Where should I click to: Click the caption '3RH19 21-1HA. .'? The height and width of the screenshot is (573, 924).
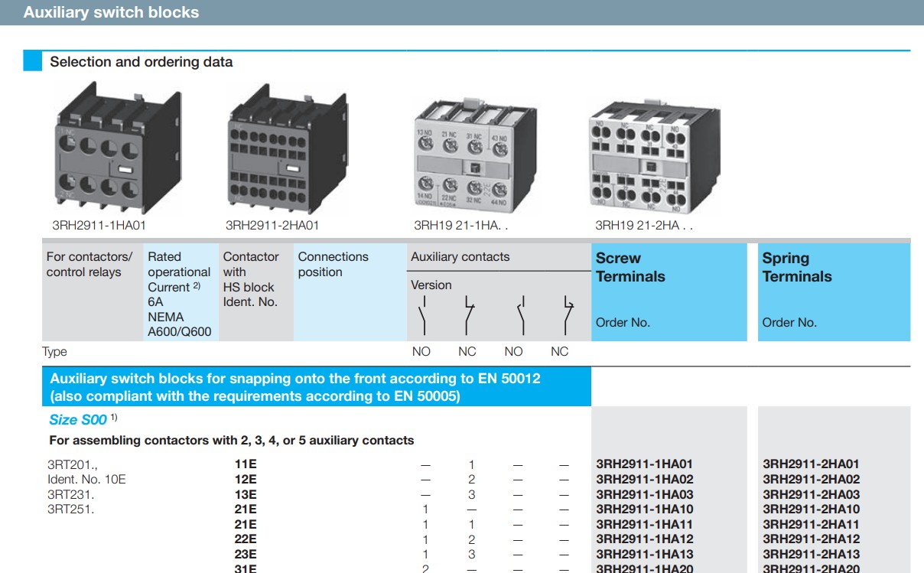pos(461,226)
